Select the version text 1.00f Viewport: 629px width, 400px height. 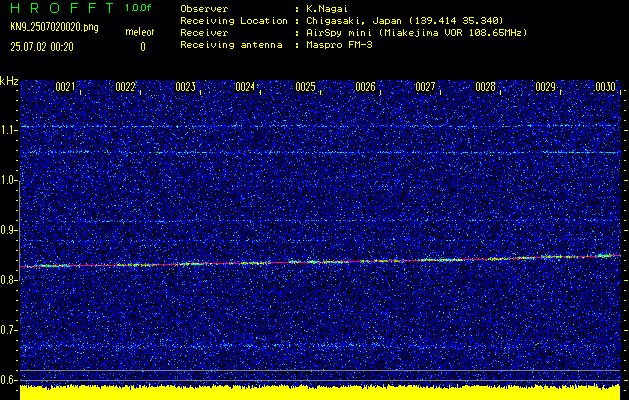point(138,8)
